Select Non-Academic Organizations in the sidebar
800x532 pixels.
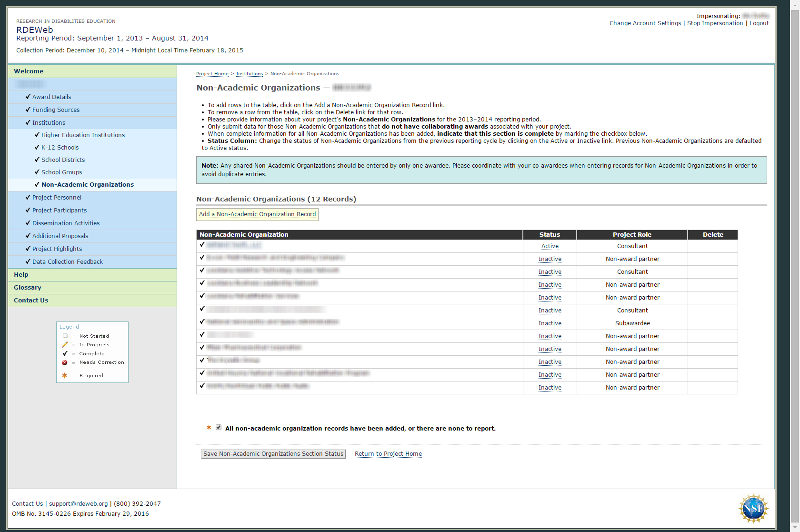(x=88, y=184)
